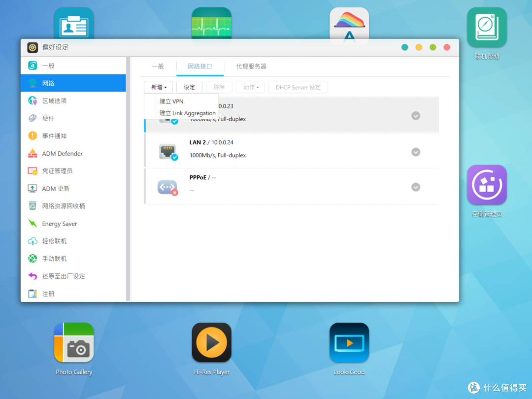This screenshot has height=399, width=532.
Task: Select the LAN 2 / 10.0.0.24 row text
Action: tap(211, 142)
